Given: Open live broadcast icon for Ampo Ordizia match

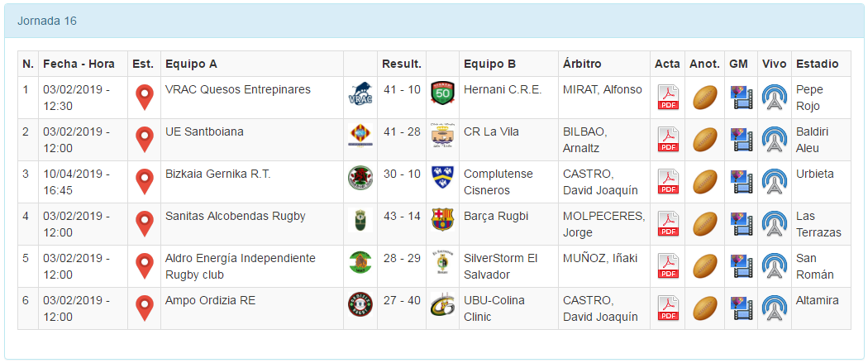Looking at the screenshot, I should 774,308.
